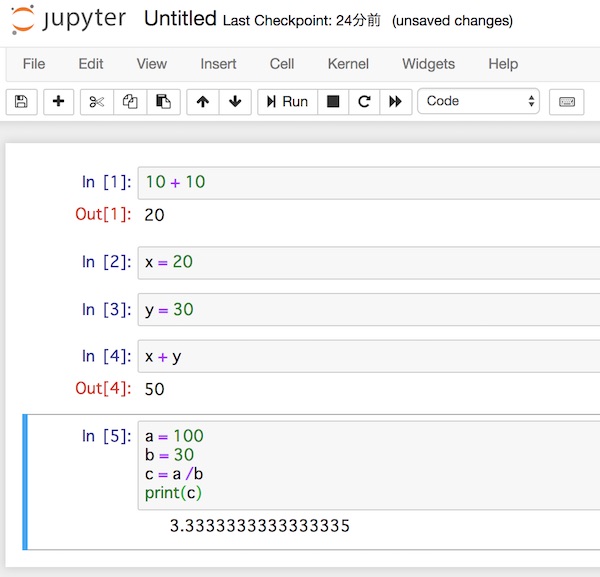Image resolution: width=600 pixels, height=577 pixels.
Task: Click into cell 3 containing y = 30
Action: pyautogui.click(x=369, y=310)
